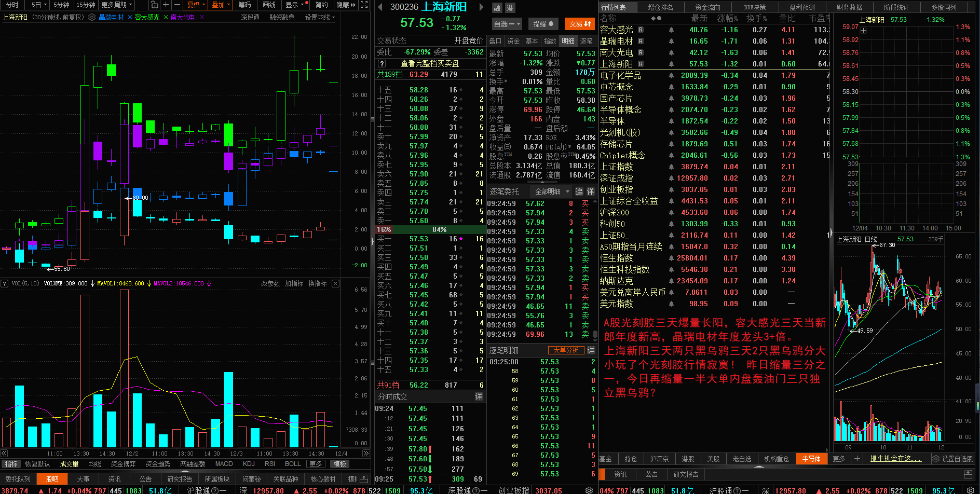Go to previous stock with left arrow
The image size is (980, 494).
[x=380, y=7]
